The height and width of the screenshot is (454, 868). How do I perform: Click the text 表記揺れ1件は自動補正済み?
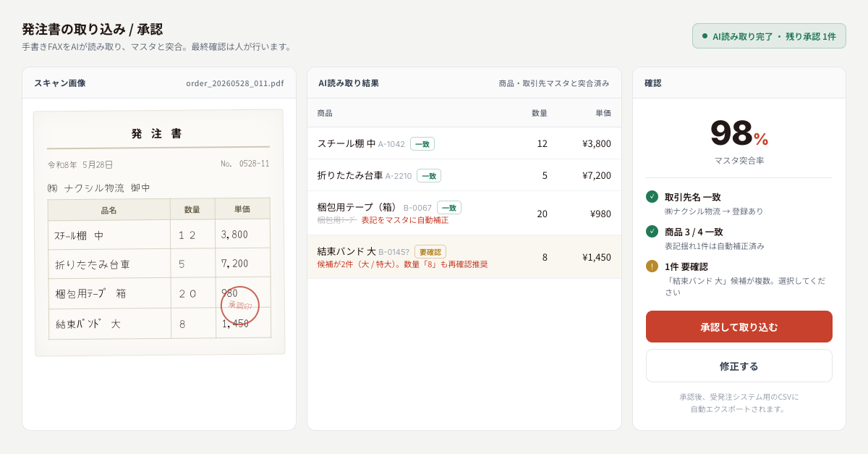pos(715,246)
